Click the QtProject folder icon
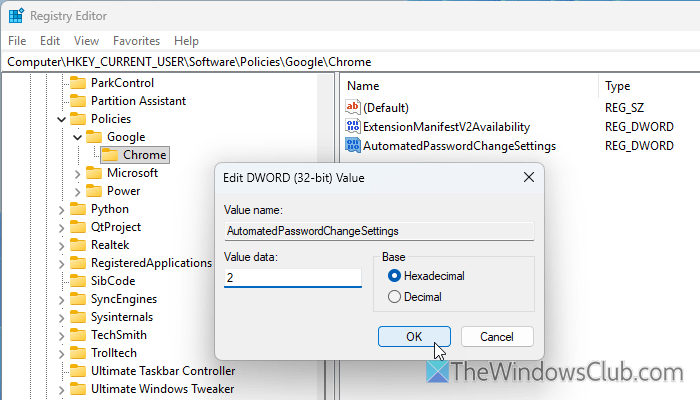The height and width of the screenshot is (400, 700). tap(78, 227)
